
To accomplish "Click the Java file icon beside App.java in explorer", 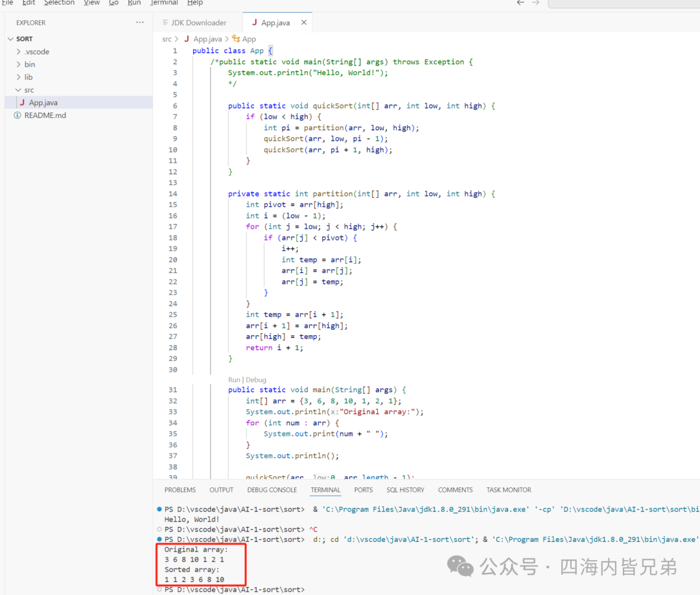I will click(22, 102).
